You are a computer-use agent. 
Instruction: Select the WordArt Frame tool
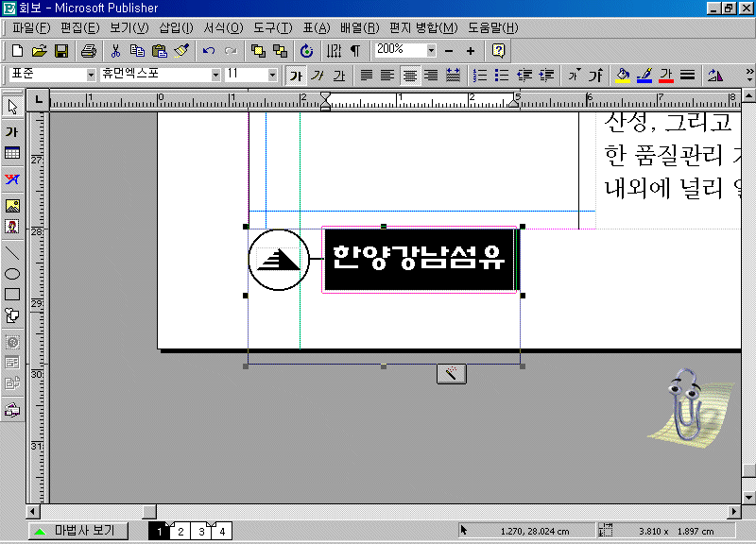click(12, 179)
